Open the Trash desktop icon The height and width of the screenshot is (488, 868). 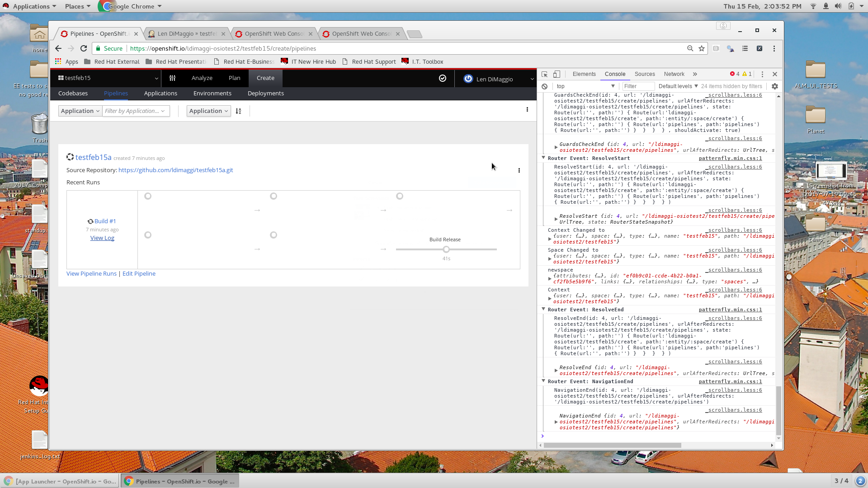tap(39, 128)
